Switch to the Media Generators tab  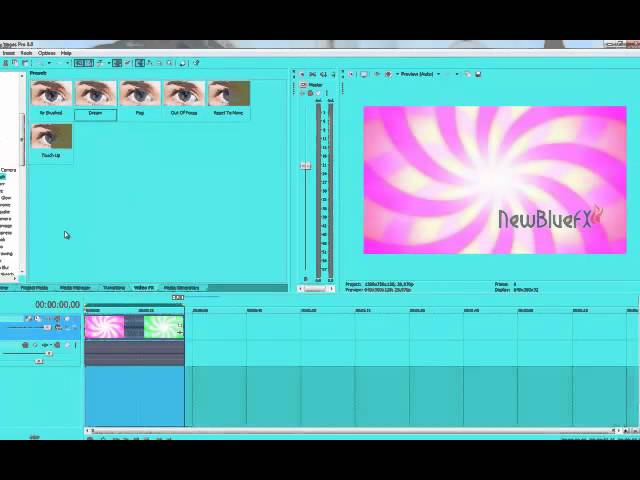(x=181, y=288)
